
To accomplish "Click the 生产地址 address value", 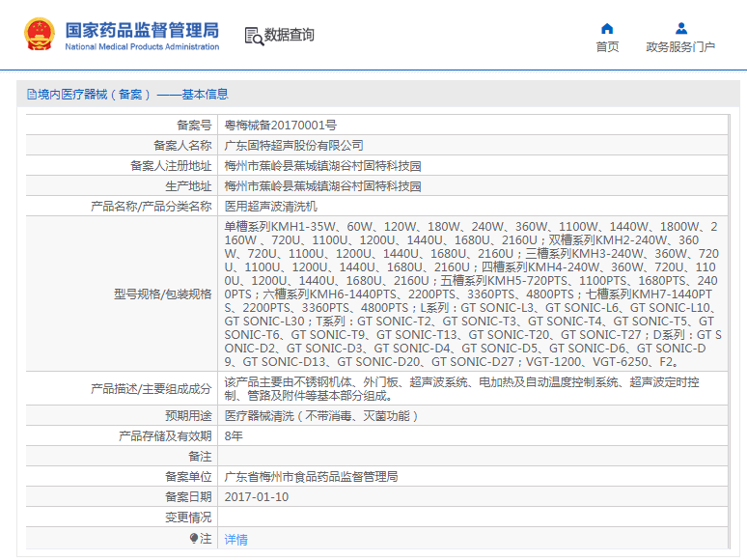I will tap(322, 186).
